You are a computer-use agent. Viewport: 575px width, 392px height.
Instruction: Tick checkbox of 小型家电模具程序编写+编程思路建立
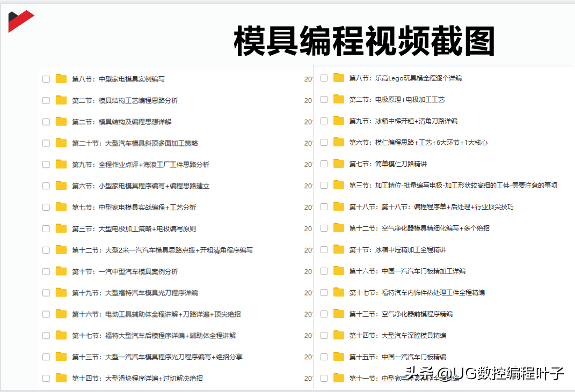(x=46, y=186)
